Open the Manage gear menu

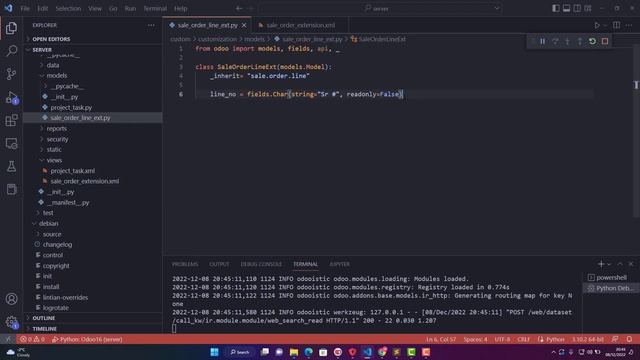[x=11, y=322]
